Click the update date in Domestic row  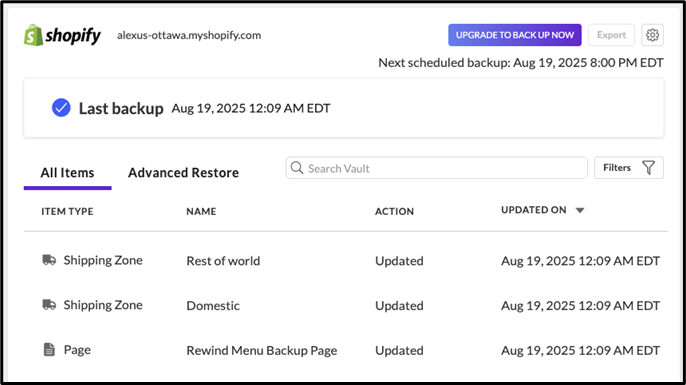point(580,306)
